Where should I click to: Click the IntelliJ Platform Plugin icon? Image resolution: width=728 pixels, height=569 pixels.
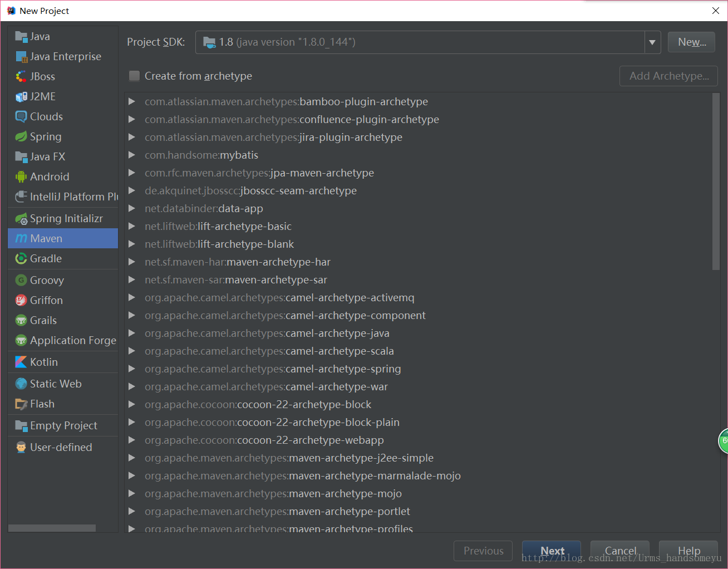[21, 197]
